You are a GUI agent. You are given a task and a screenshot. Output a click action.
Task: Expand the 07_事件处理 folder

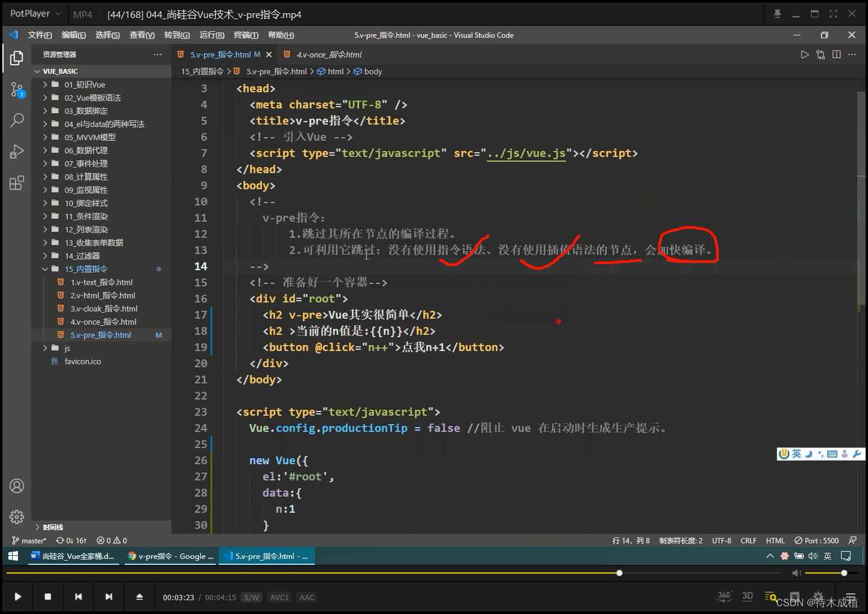pos(45,164)
